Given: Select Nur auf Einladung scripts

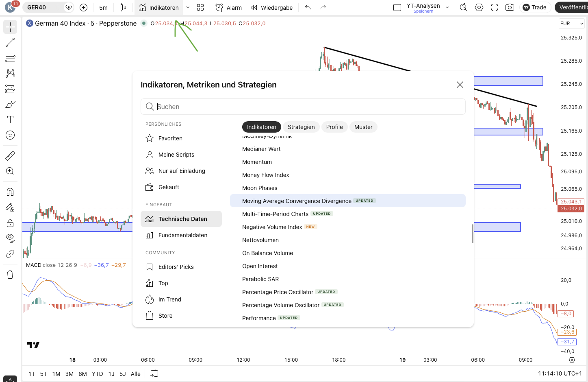Looking at the screenshot, I should pos(181,171).
